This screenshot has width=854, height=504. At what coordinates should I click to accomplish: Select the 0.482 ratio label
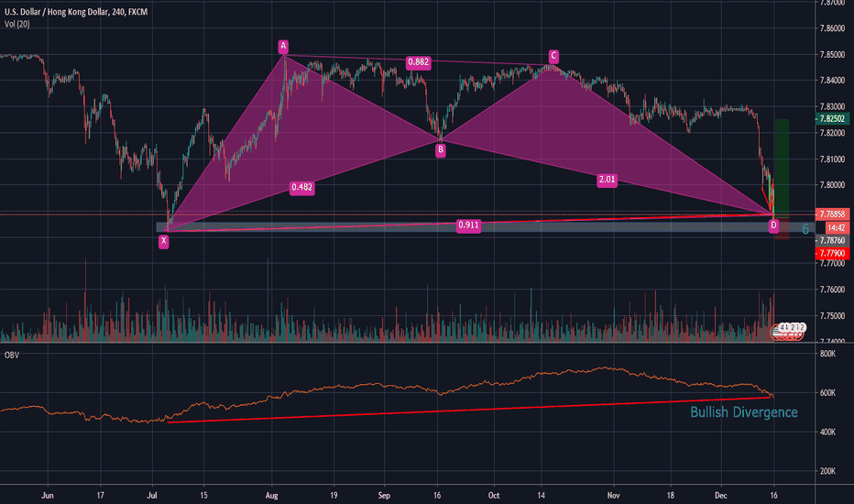coord(301,188)
